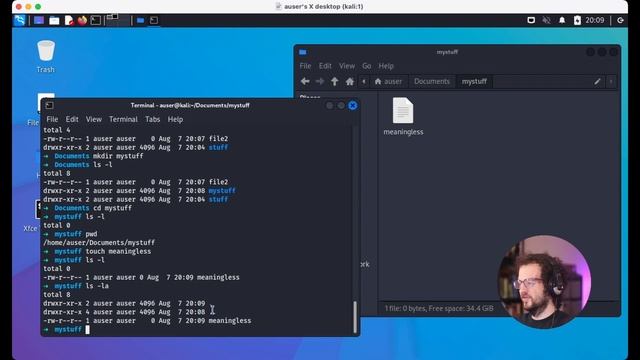640x360 pixels.
Task: Click the show desktop panel icon
Action: (x=39, y=20)
